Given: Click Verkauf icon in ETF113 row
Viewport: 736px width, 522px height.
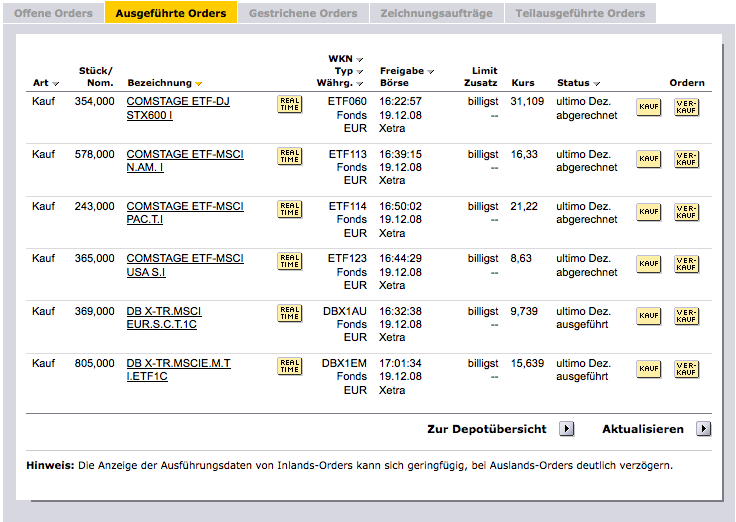Looking at the screenshot, I should click(x=686, y=159).
